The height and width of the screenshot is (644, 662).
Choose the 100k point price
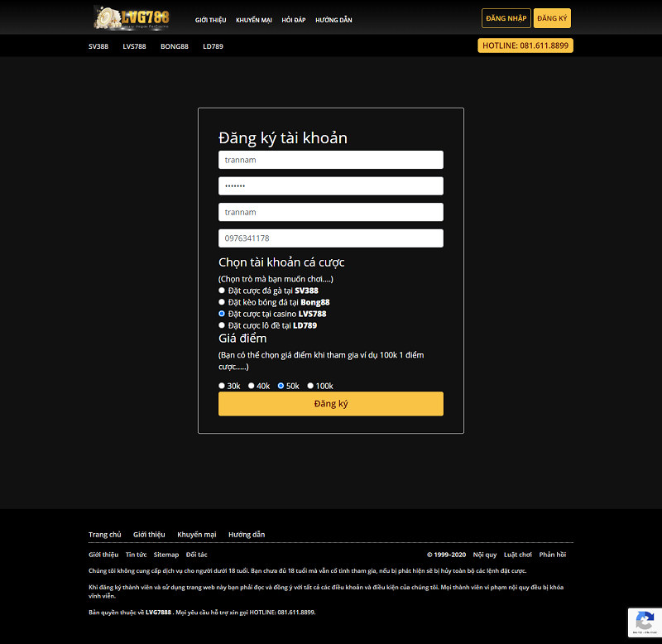pyautogui.click(x=310, y=386)
